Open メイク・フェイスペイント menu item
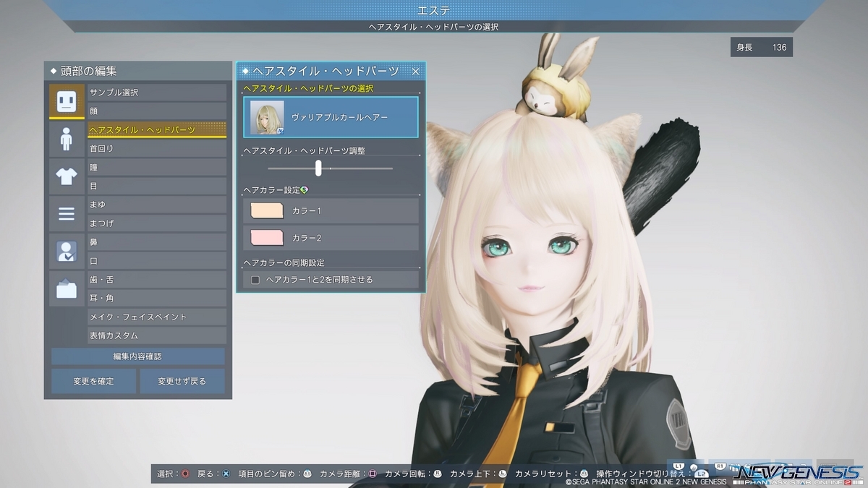This screenshot has height=488, width=868. pyautogui.click(x=157, y=317)
